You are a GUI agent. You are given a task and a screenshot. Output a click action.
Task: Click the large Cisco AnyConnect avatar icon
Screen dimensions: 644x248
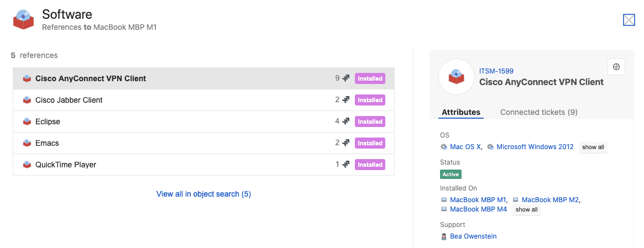click(456, 77)
